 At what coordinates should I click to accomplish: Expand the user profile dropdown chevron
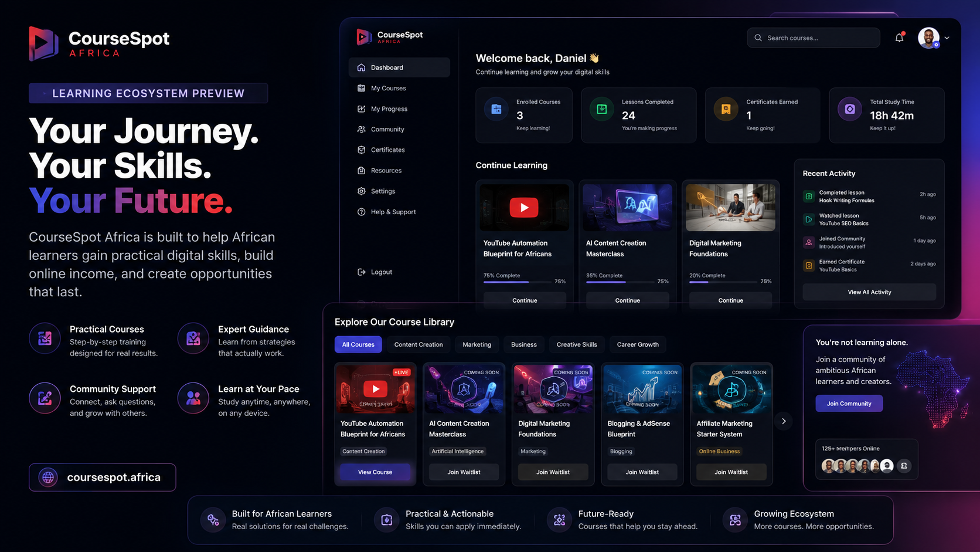(x=947, y=38)
